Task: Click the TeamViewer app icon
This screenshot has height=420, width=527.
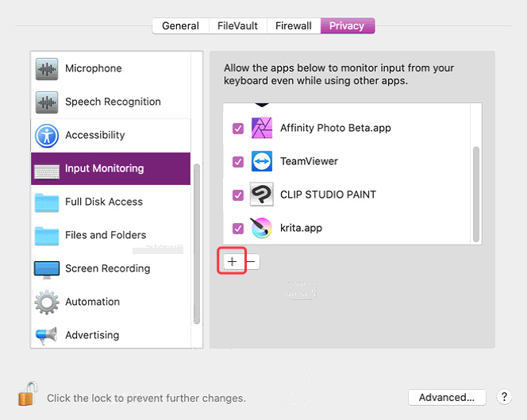Action: (262, 161)
